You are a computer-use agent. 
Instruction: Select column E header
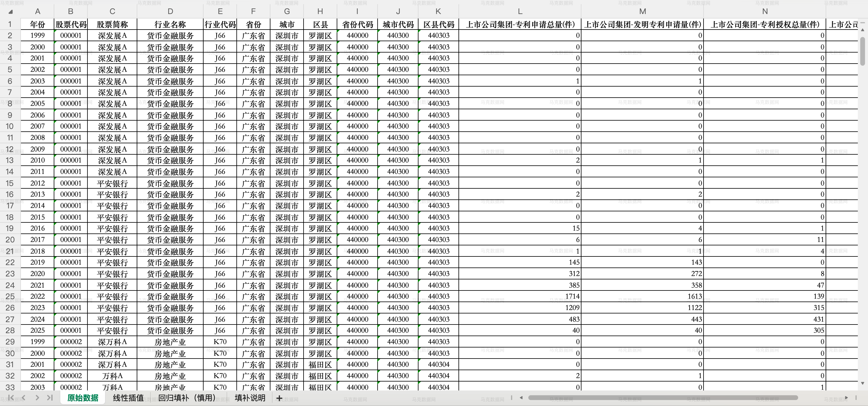pyautogui.click(x=220, y=11)
